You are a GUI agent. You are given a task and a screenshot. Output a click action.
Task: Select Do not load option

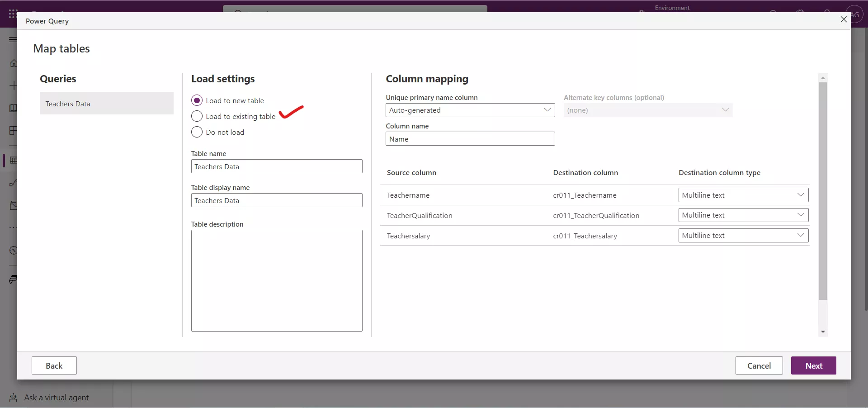pyautogui.click(x=197, y=132)
